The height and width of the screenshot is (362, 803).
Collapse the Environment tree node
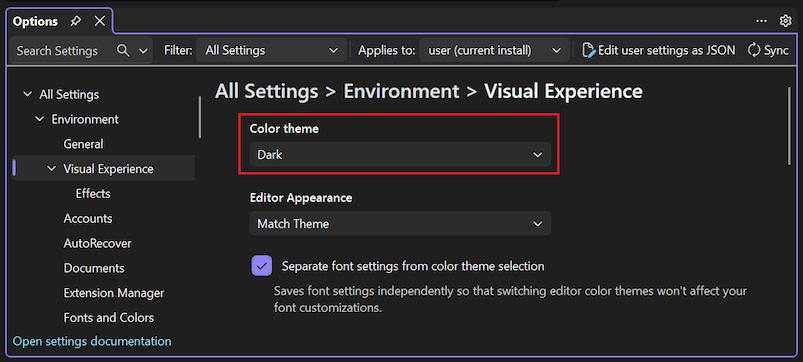pos(39,119)
